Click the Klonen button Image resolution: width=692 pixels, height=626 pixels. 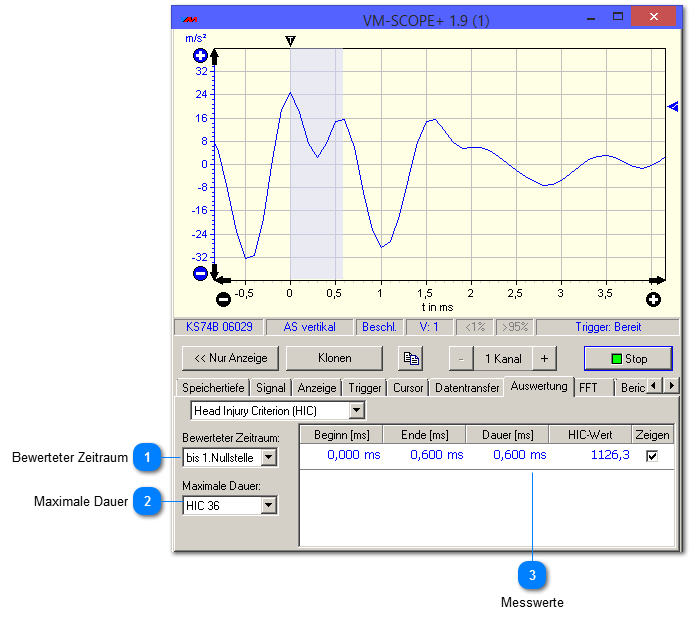(x=334, y=358)
